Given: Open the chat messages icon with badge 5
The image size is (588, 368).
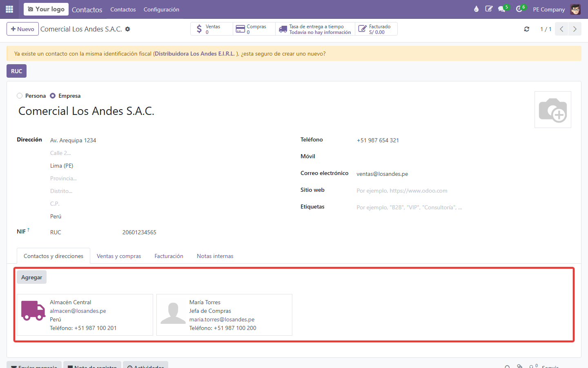Looking at the screenshot, I should pos(502,9).
